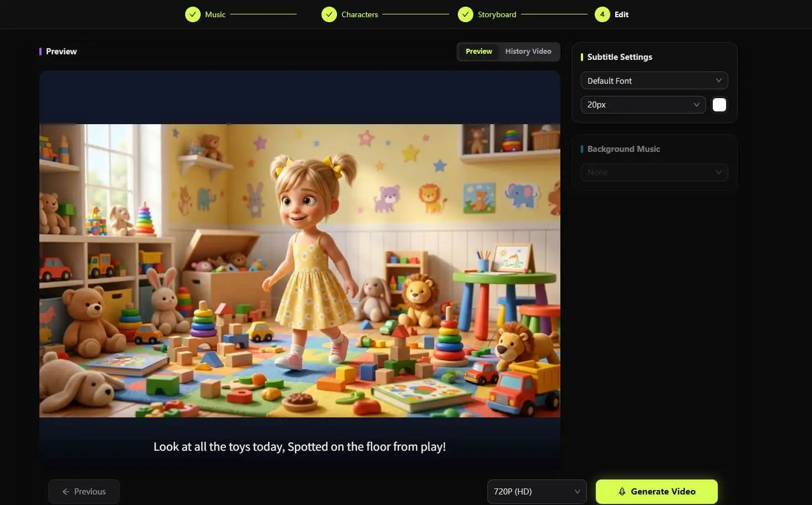Click the Subtitle Settings heading

[x=620, y=57]
